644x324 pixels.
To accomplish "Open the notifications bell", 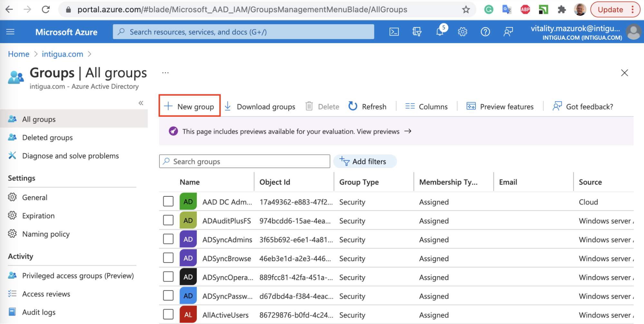I will coord(440,32).
